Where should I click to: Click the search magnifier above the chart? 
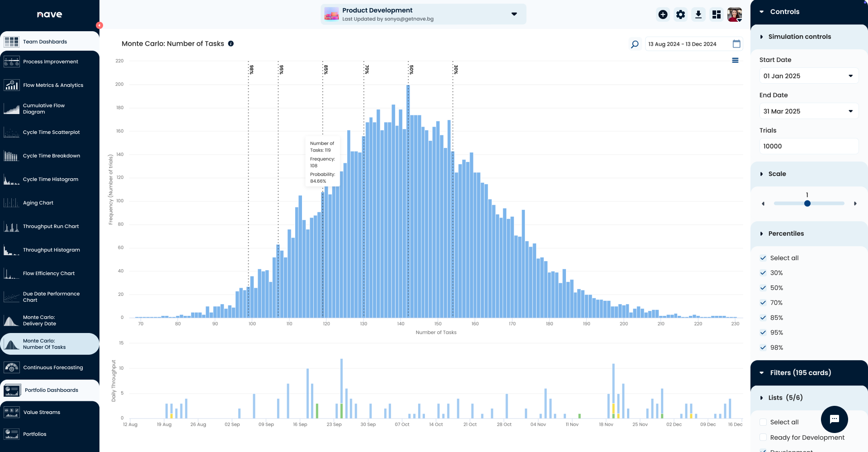pos(634,44)
